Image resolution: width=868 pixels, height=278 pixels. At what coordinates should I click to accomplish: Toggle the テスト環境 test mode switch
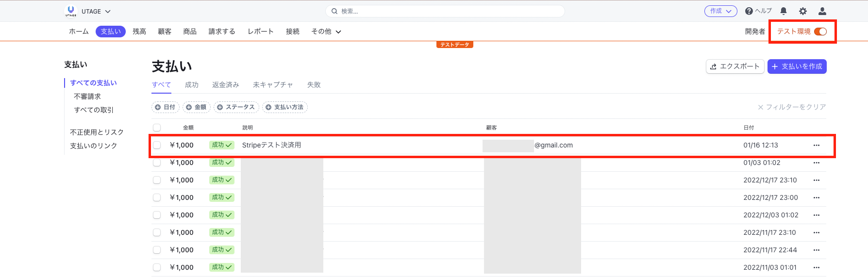(x=820, y=32)
